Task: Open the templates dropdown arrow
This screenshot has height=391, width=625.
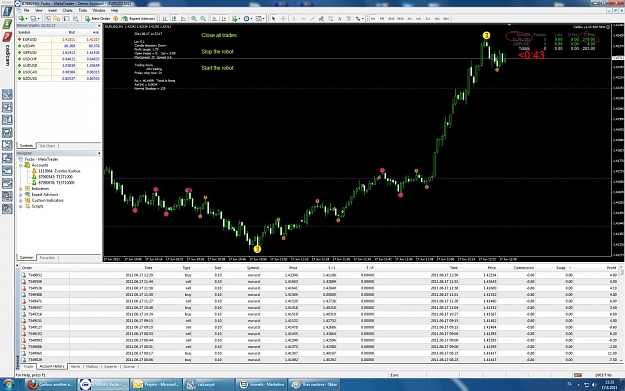Action: (x=263, y=18)
